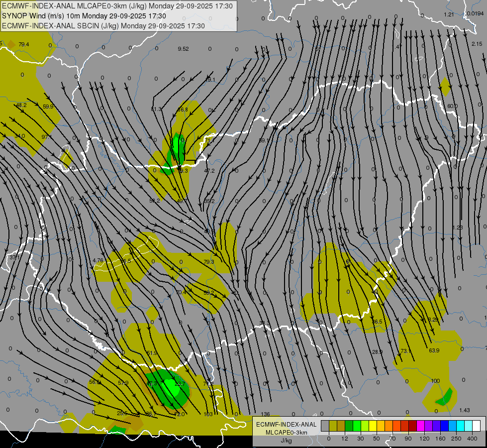The width and height of the screenshot is (487, 448).
Task: Click the map value '103'
Action: pyautogui.click(x=208, y=414)
